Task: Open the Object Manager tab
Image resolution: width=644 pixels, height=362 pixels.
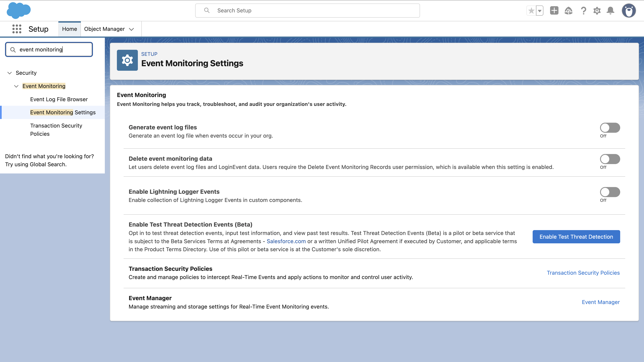Action: (104, 29)
